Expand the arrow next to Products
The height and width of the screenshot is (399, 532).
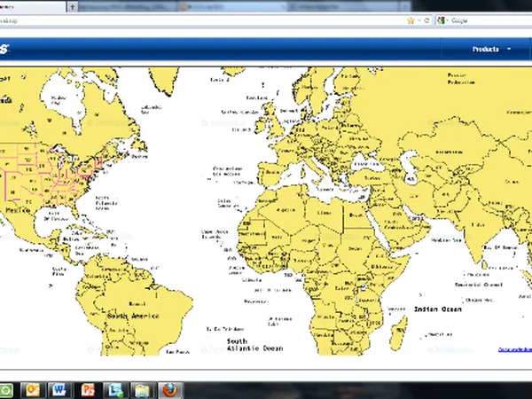[509, 49]
